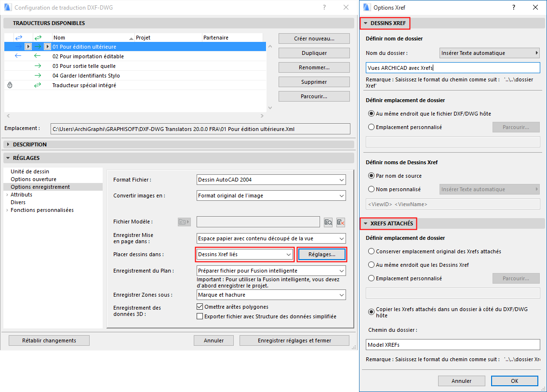Screen dimensions: 547x392
Task: Click translator list scroll down arrow
Action: tap(270, 108)
